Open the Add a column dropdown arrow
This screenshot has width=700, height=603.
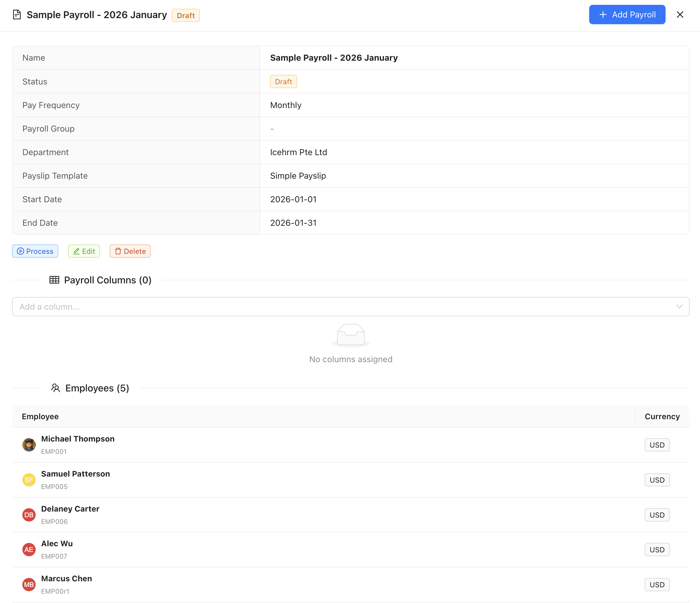pyautogui.click(x=679, y=307)
